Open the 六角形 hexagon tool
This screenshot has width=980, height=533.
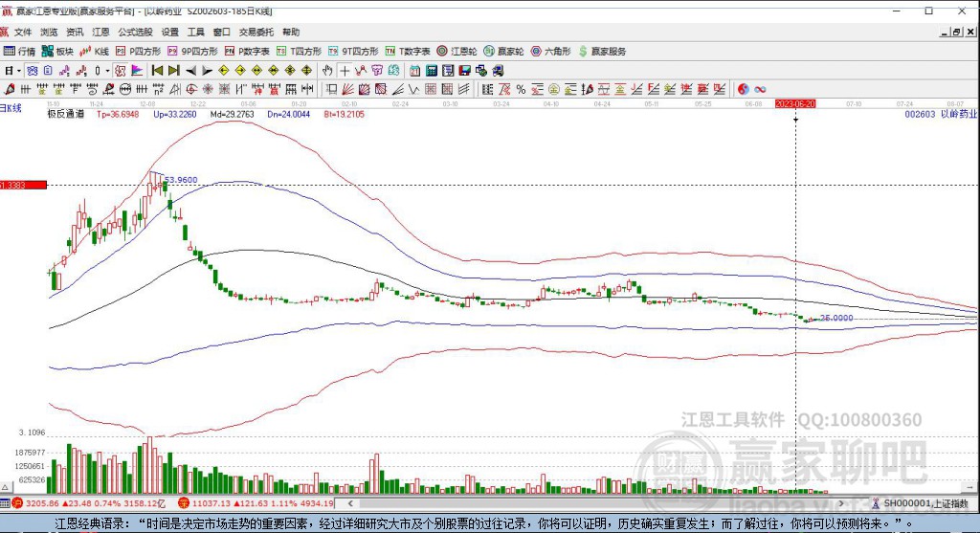pyautogui.click(x=550, y=52)
